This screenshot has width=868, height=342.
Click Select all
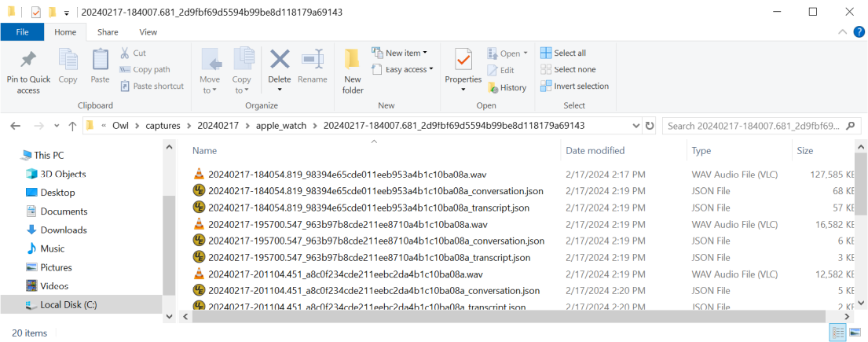tap(563, 53)
